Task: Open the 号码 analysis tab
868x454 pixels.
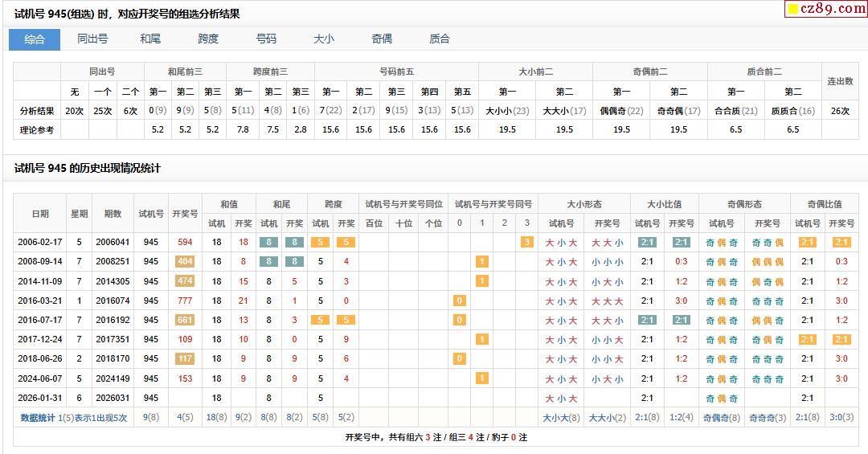Action: click(x=266, y=39)
